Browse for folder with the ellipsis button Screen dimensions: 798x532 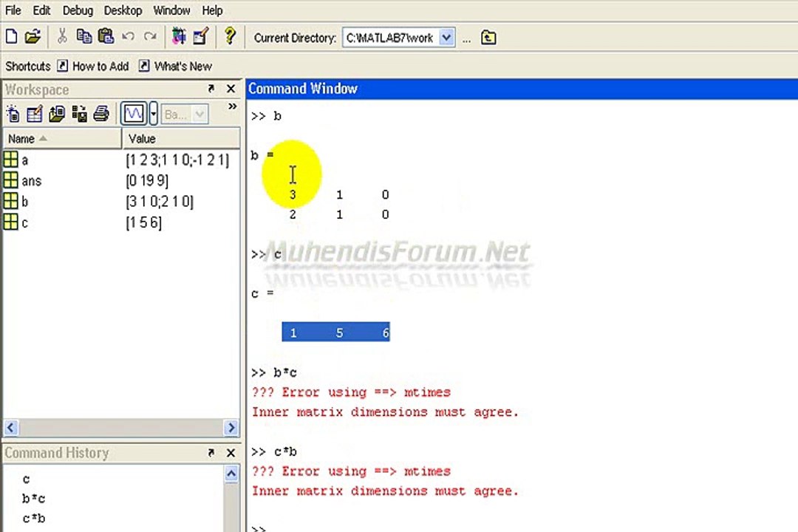(467, 40)
